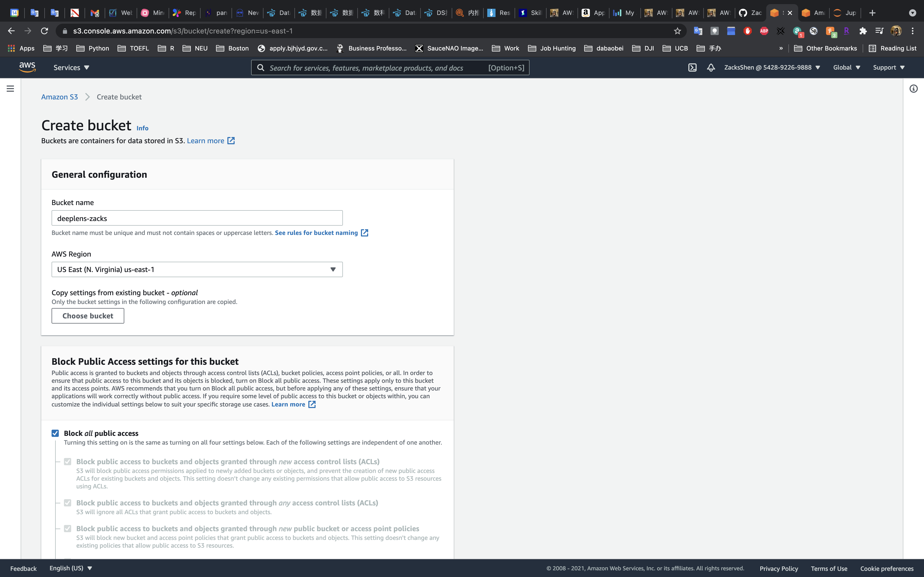Reload the page with refresh icon

tap(44, 31)
